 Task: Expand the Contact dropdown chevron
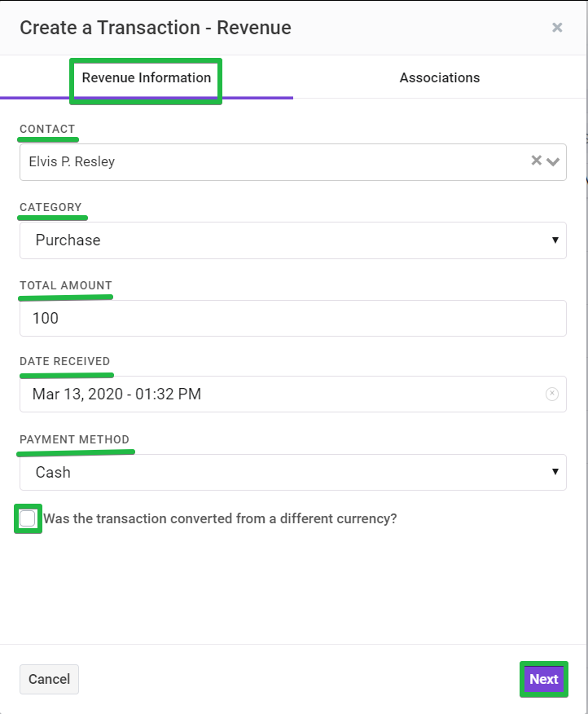[553, 161]
